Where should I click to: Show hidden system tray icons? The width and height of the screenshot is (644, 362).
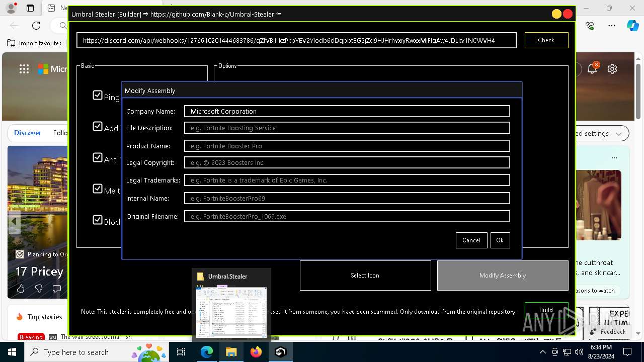542,352
